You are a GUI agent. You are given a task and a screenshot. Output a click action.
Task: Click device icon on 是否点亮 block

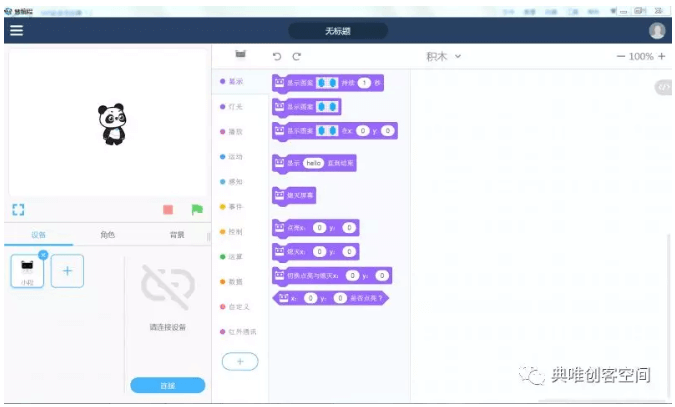[283, 298]
